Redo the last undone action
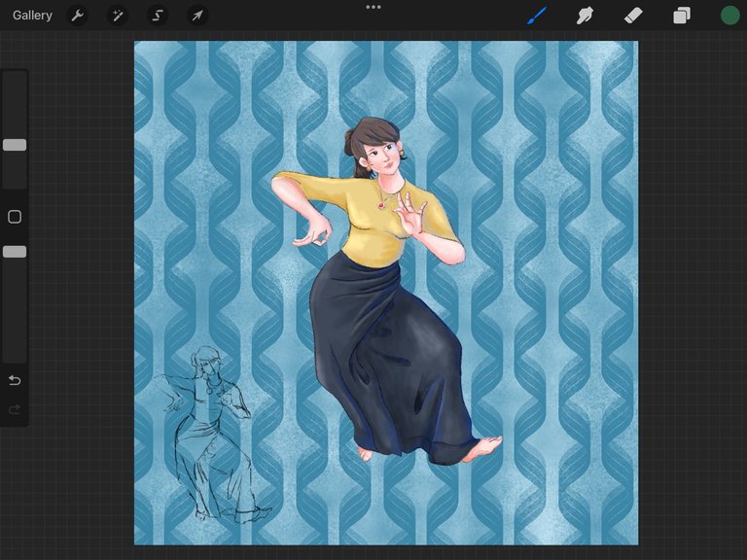The width and height of the screenshot is (747, 560). coord(15,409)
